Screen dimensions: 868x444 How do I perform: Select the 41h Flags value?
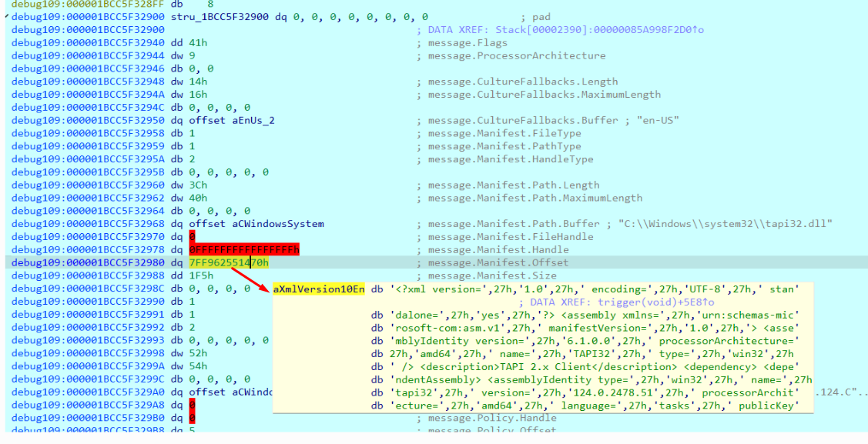point(197,43)
